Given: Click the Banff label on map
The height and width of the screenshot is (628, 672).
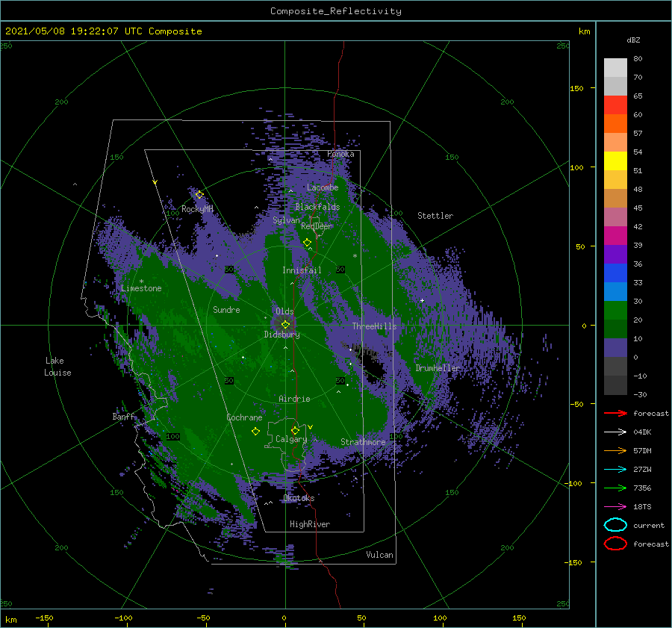Looking at the screenshot, I should (123, 416).
